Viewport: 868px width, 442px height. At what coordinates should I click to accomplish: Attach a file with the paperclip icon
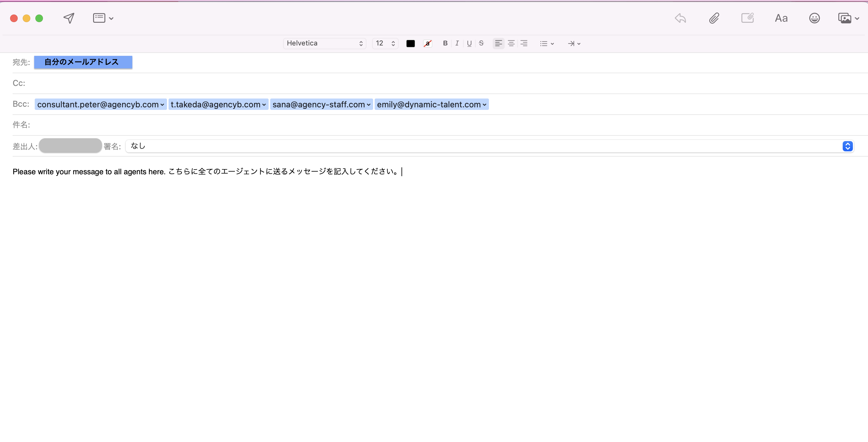[x=715, y=18]
